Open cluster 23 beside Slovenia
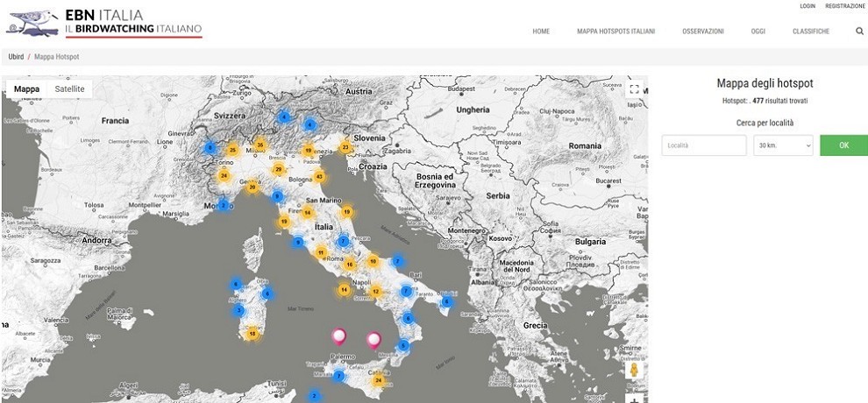Screen dimensions: 868x403 (x=345, y=147)
